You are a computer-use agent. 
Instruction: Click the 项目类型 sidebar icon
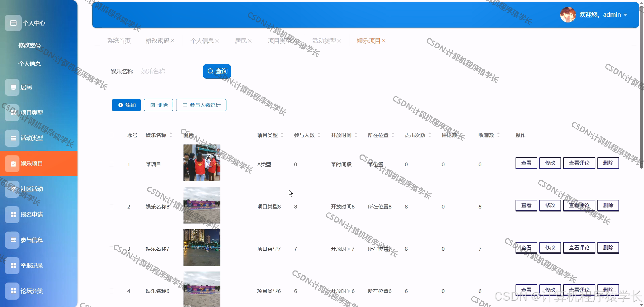[12, 113]
